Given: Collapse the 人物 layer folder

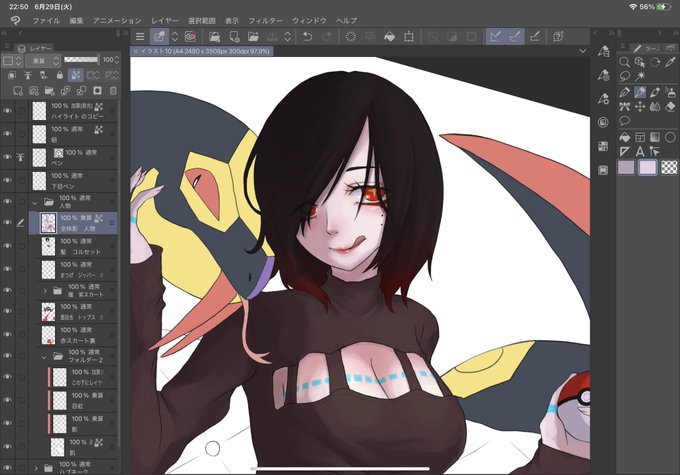Looking at the screenshot, I should (x=35, y=203).
